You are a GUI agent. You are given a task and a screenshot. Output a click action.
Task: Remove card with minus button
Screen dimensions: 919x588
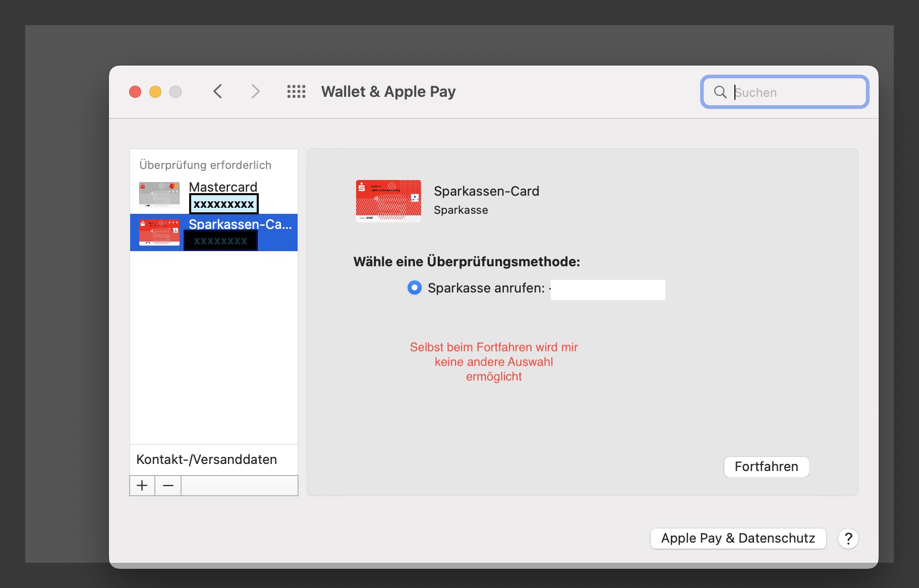(168, 486)
